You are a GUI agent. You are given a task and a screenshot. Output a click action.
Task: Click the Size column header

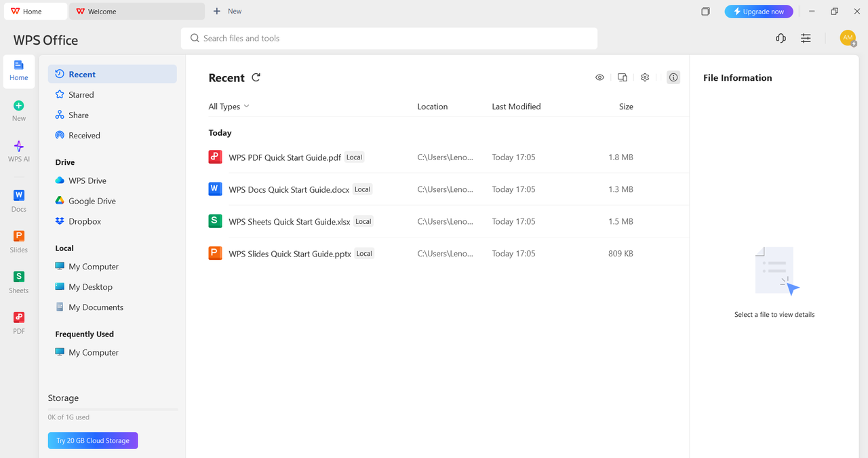tap(626, 107)
